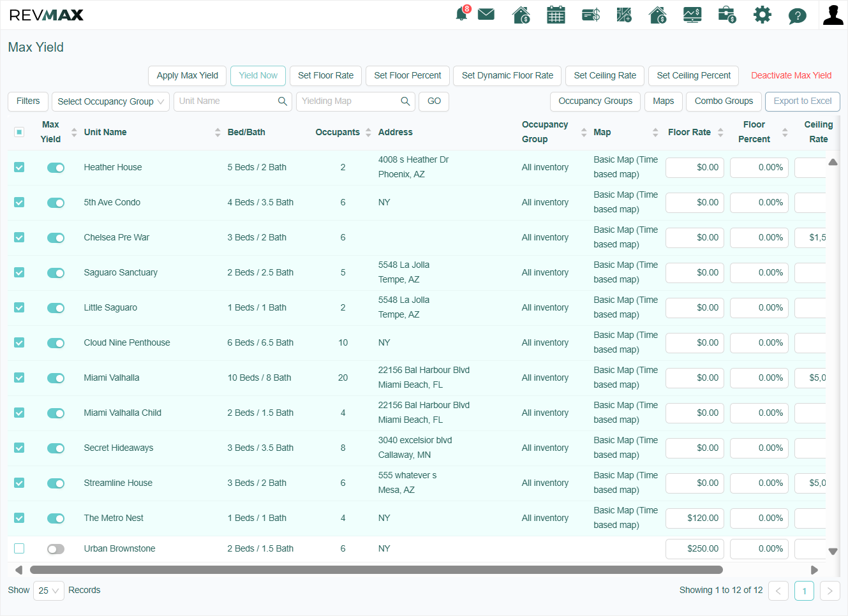Open the Select Occupancy Group dropdown
This screenshot has width=848, height=616.
point(110,101)
